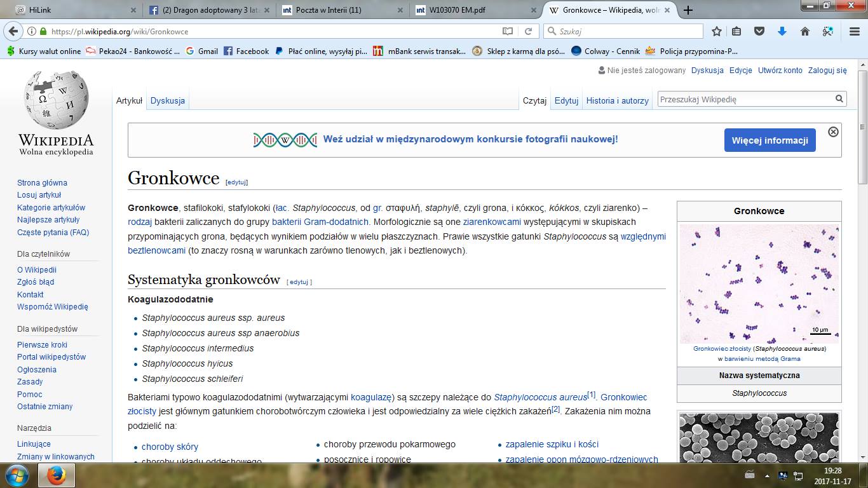Close the Poczta w Interii tab

pos(400,10)
